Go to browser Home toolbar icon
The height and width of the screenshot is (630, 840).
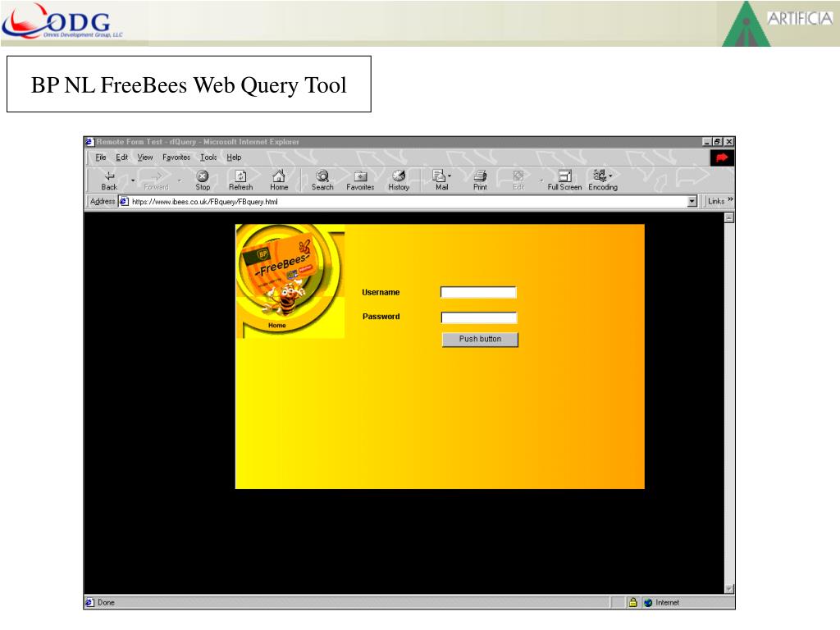click(x=279, y=180)
